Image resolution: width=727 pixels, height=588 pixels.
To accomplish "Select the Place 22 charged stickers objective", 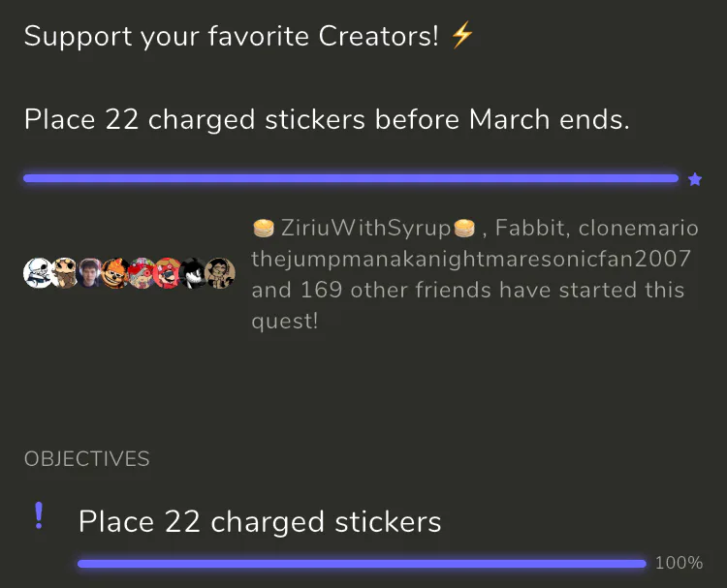I will pos(260,522).
